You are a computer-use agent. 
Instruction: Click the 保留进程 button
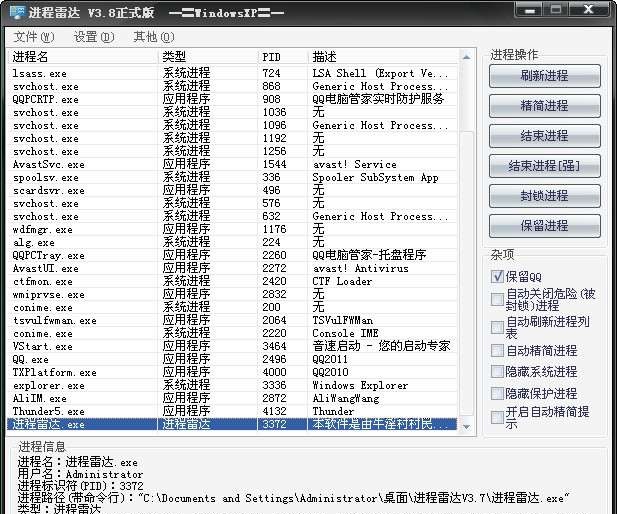click(545, 226)
